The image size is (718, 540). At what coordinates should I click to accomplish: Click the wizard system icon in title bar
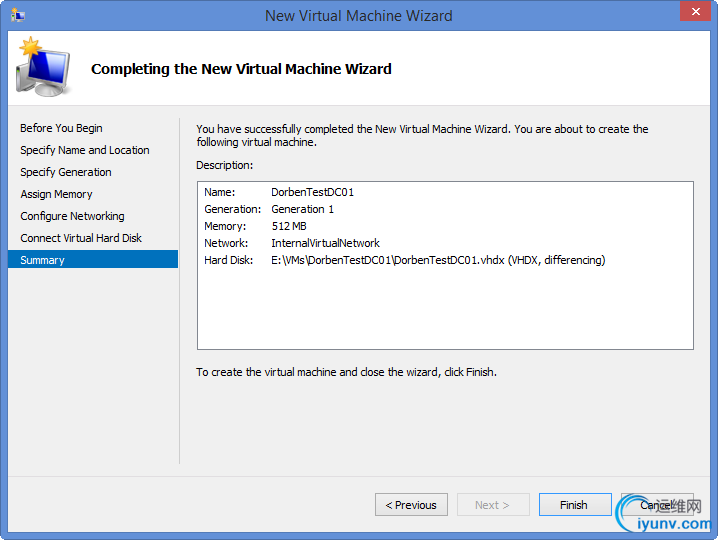18,15
